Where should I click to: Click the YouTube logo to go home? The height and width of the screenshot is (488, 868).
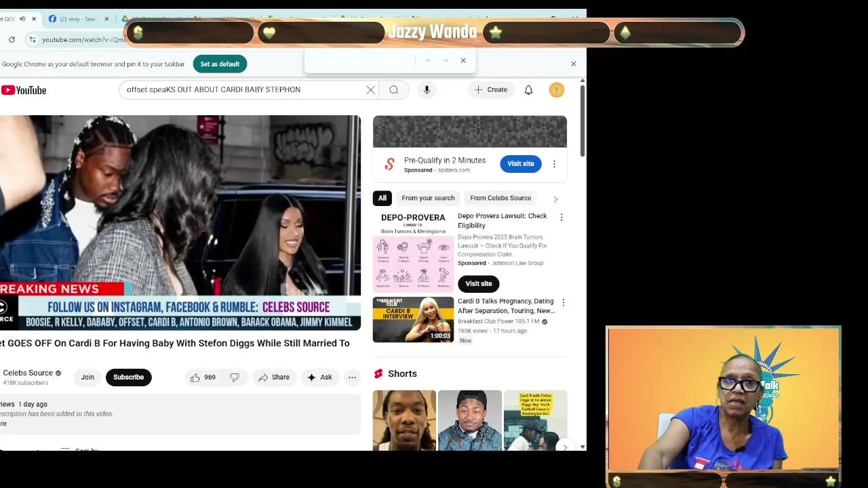click(24, 90)
